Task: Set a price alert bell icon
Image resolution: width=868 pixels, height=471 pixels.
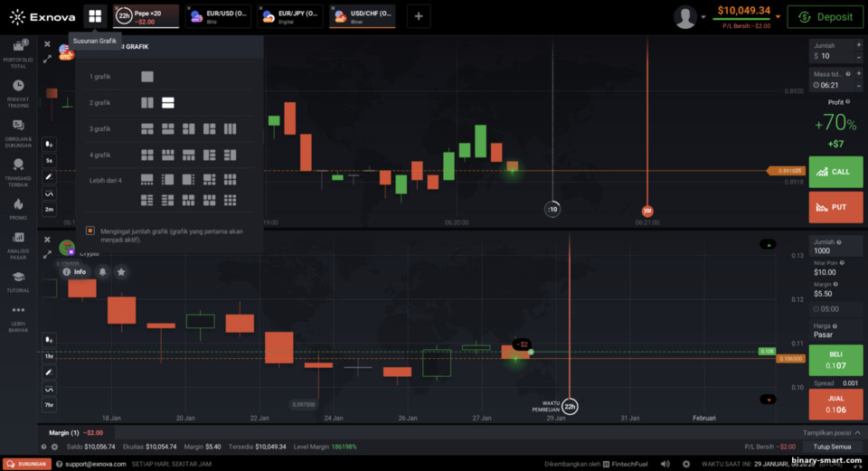Action: click(x=102, y=272)
